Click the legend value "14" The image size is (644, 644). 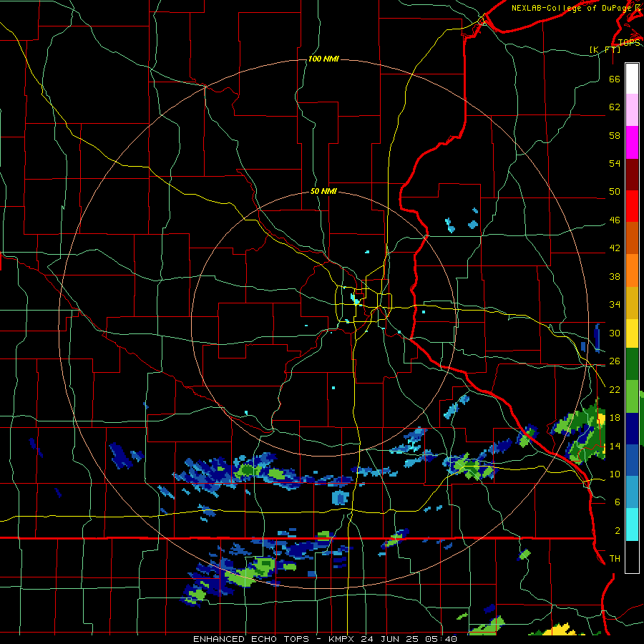point(615,446)
